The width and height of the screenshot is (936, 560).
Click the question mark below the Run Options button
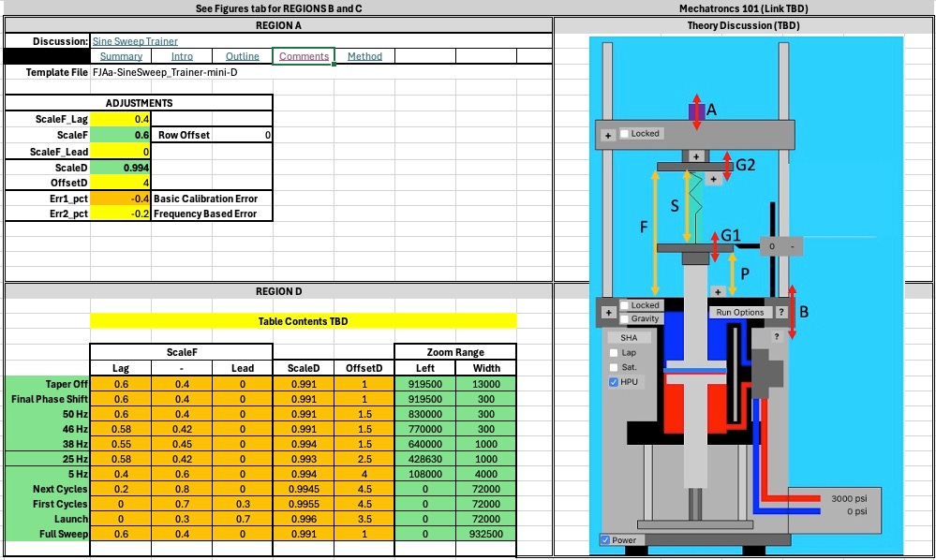776,336
